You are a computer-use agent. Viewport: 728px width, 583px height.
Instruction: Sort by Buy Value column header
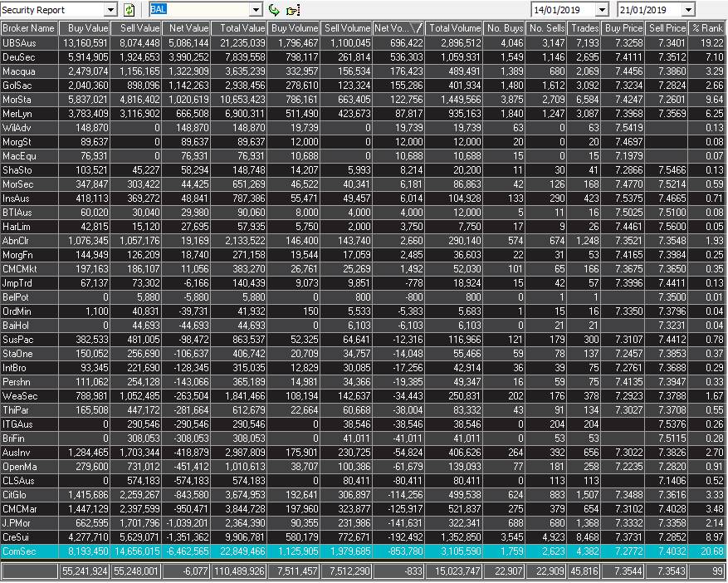[84, 28]
